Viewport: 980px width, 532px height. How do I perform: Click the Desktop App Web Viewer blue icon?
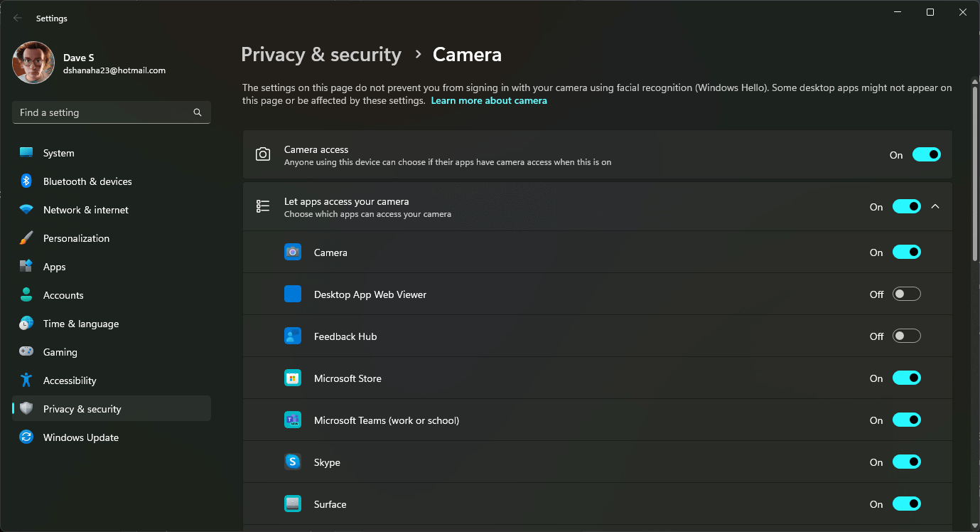[x=293, y=294]
